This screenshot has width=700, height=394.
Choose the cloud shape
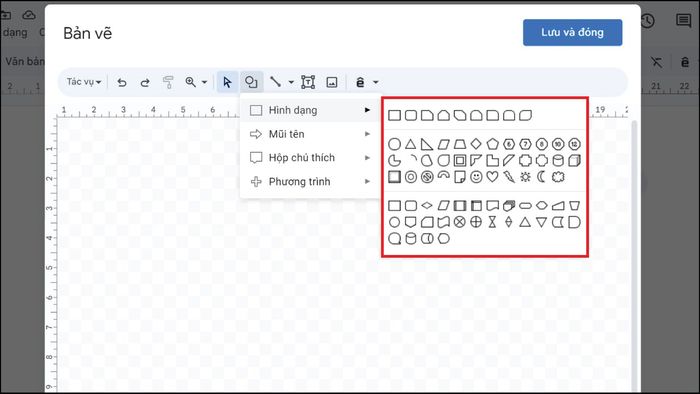tap(558, 177)
